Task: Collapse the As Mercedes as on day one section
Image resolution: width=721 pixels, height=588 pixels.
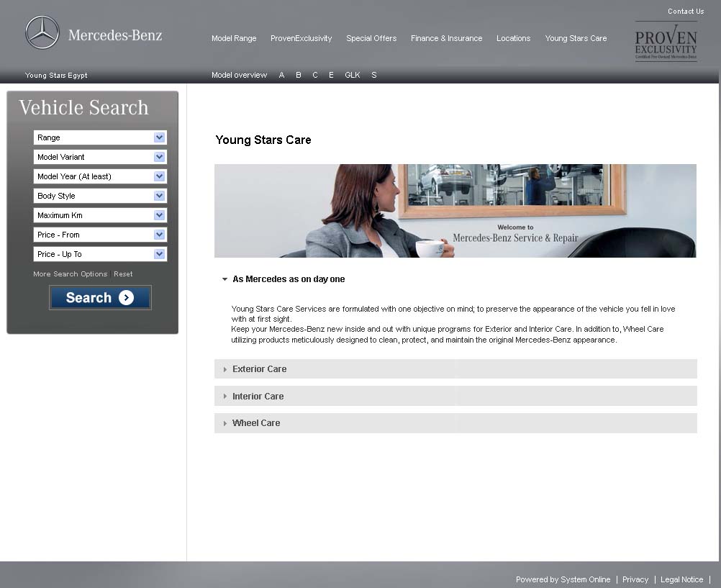Action: [284, 279]
